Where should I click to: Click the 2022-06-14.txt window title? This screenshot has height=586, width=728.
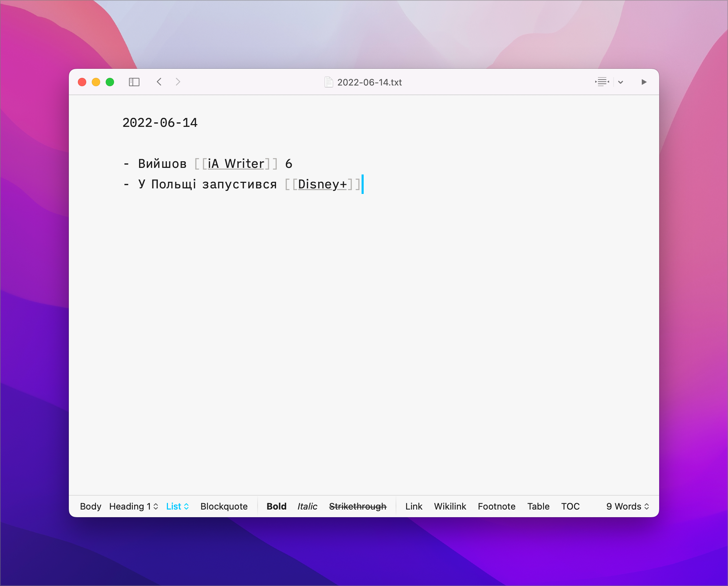pos(369,82)
